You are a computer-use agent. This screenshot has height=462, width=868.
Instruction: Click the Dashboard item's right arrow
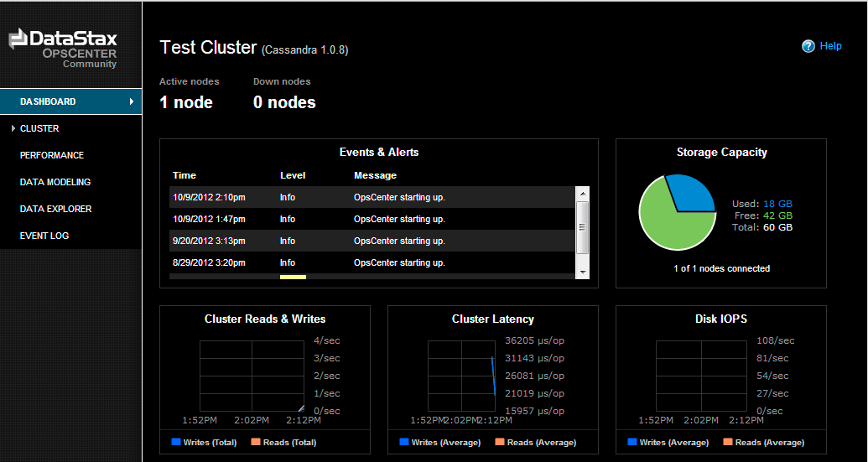pos(132,101)
